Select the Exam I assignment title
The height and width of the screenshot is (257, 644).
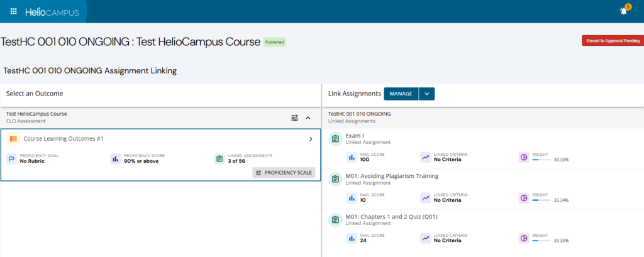click(355, 136)
